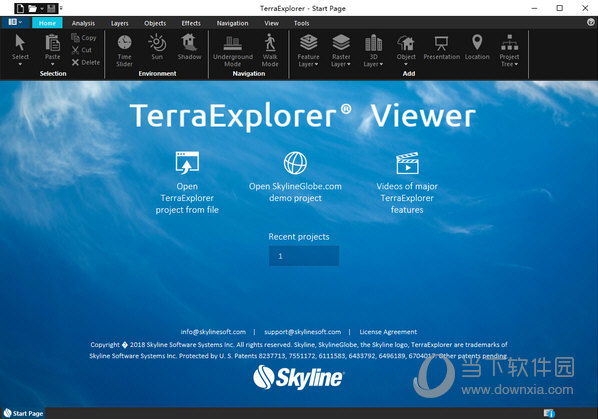Open recent project 1
Image resolution: width=598 pixels, height=419 pixels.
pyautogui.click(x=304, y=256)
